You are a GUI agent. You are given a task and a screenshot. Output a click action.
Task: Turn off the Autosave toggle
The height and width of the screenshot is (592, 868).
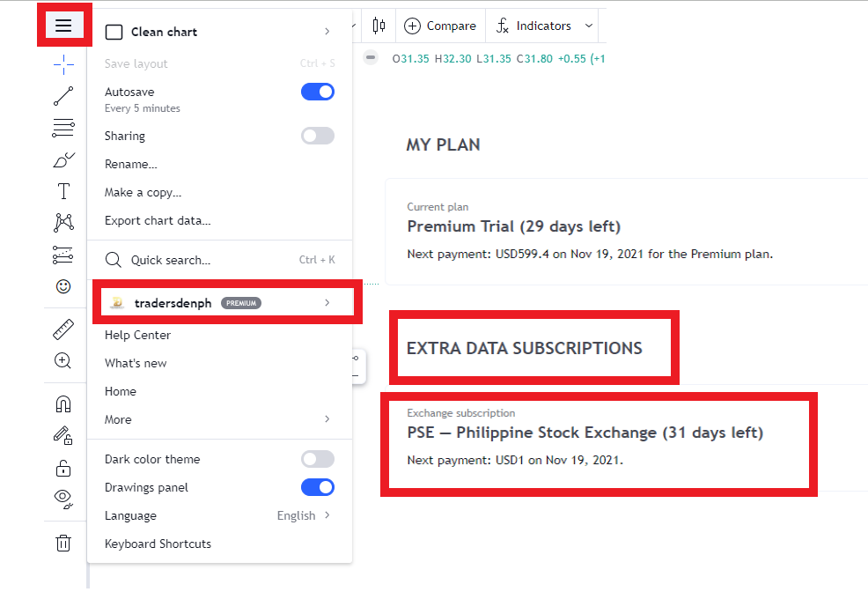(x=318, y=92)
